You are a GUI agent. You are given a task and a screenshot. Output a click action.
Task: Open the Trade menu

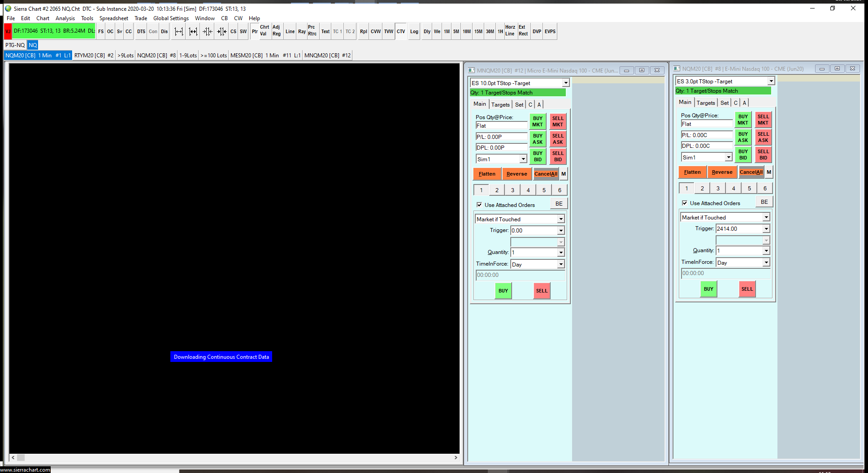(x=141, y=18)
